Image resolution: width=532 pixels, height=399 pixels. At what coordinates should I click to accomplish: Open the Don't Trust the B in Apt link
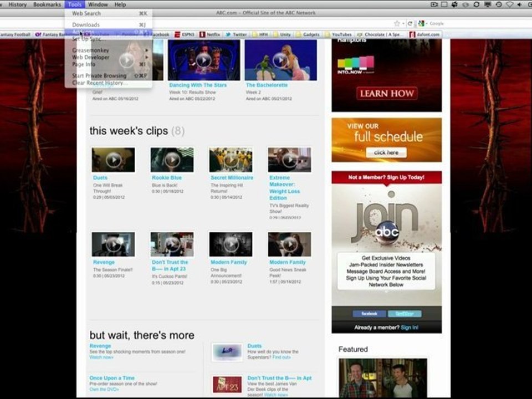coord(279,378)
